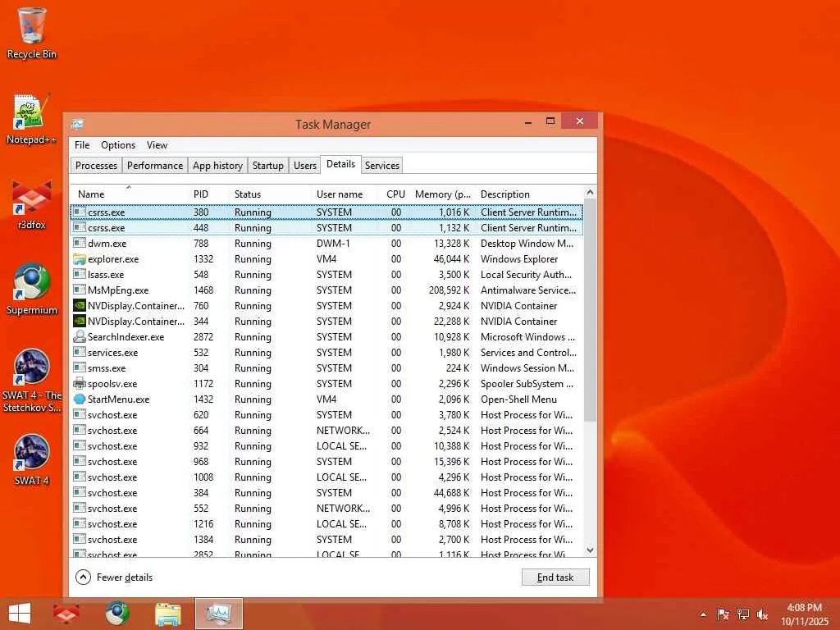840x630 pixels.
Task: Select the svchost.exe row with PID 932
Action: (x=326, y=445)
